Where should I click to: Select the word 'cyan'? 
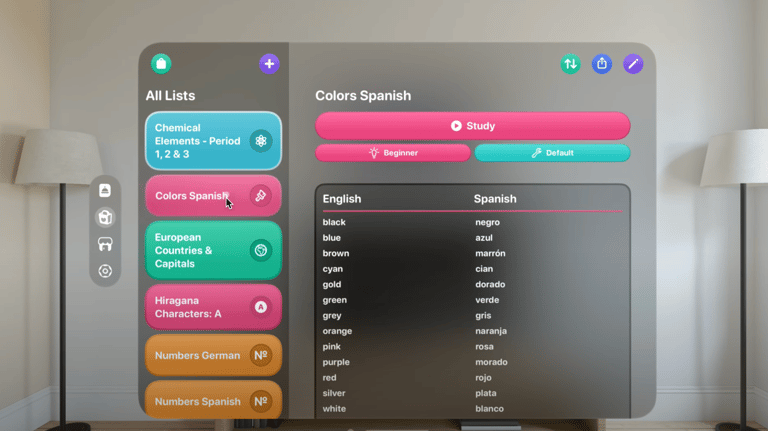point(333,269)
